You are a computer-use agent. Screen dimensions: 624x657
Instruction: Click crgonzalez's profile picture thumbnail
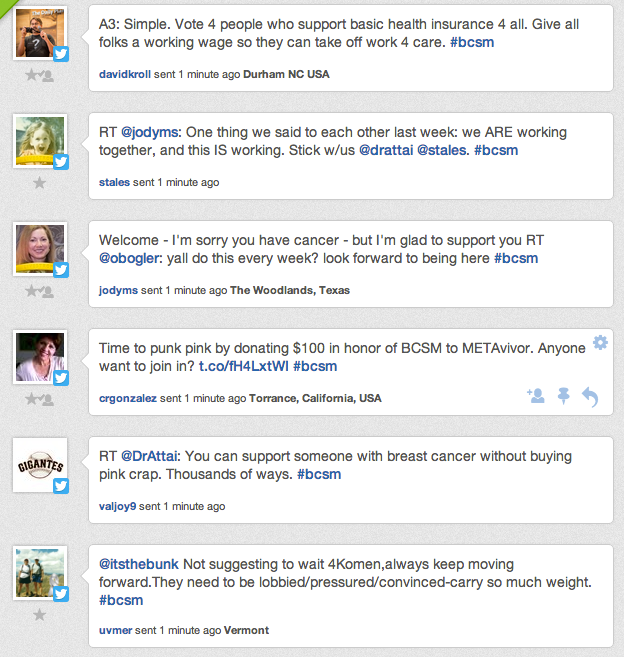(x=41, y=357)
